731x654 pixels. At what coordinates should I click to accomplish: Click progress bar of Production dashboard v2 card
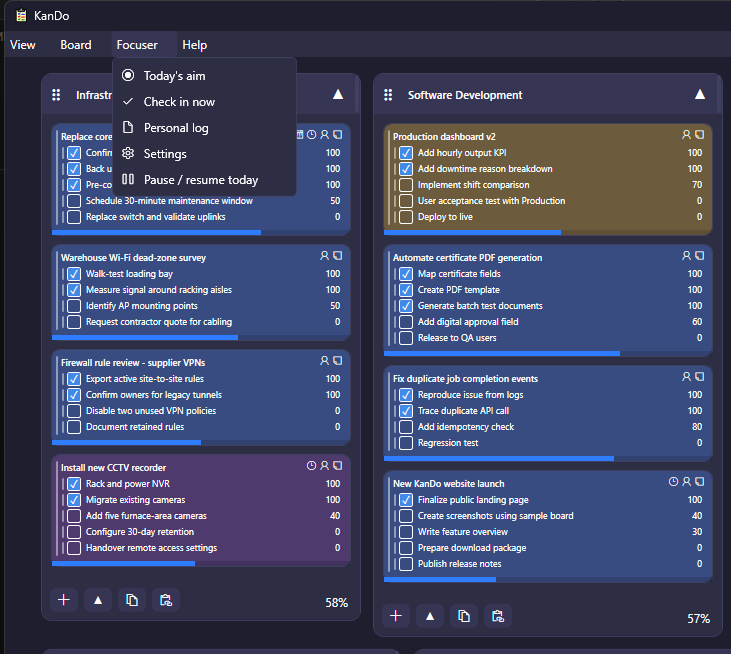(548, 232)
